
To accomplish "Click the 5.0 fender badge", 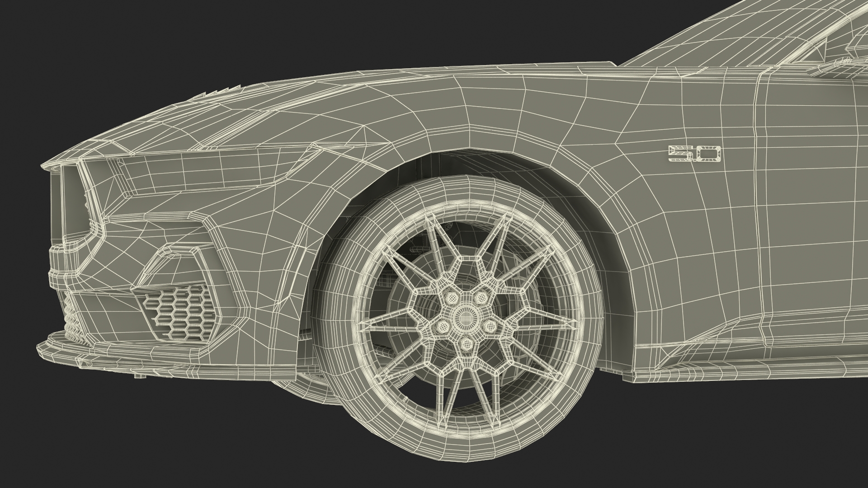I will pos(695,154).
